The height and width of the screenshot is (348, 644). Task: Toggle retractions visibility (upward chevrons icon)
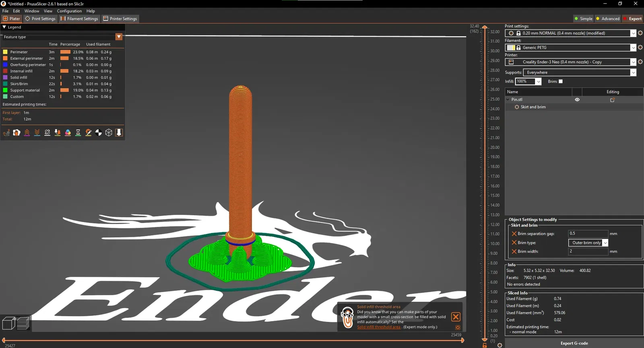tap(27, 132)
